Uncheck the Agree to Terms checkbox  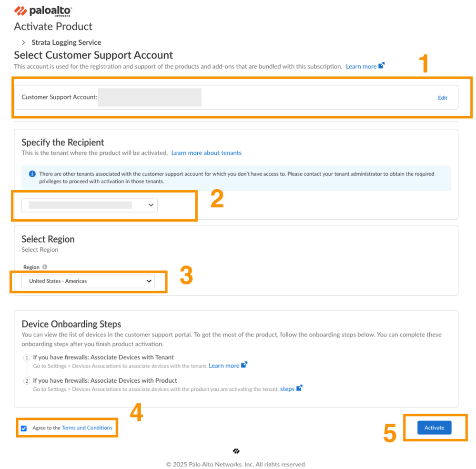click(x=24, y=428)
